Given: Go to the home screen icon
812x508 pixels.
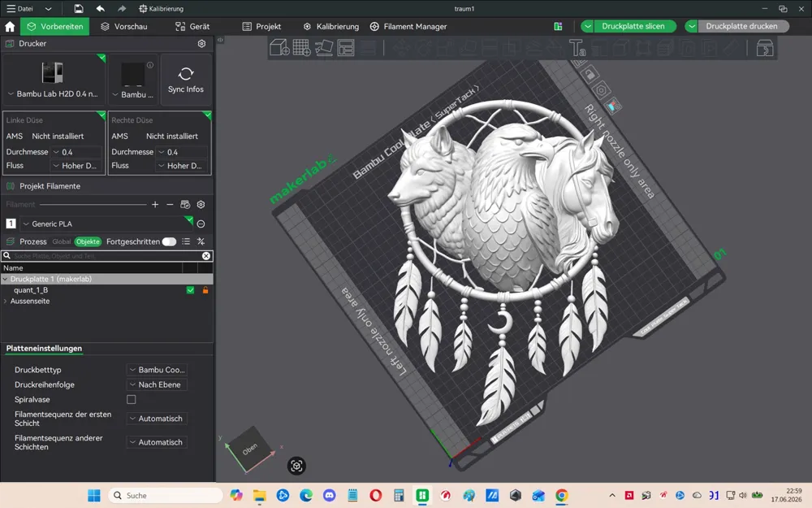Looking at the screenshot, I should pos(10,27).
